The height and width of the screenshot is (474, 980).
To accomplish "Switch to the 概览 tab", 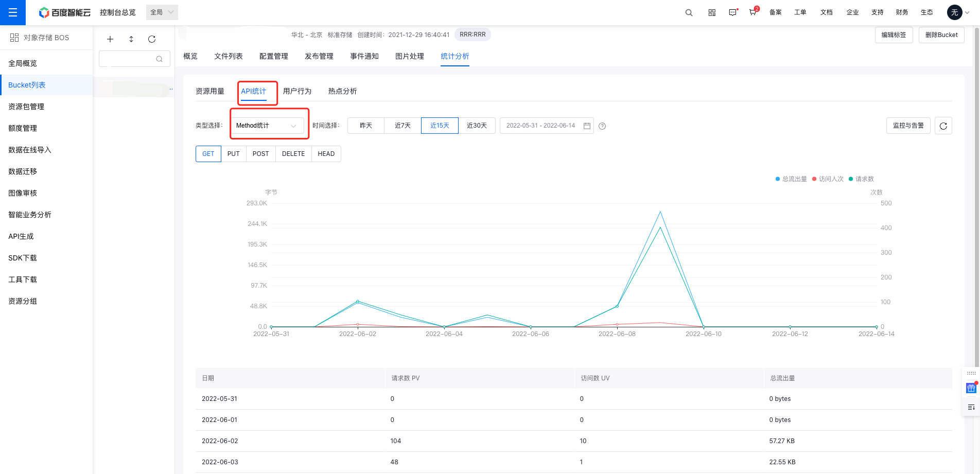I will pyautogui.click(x=190, y=56).
